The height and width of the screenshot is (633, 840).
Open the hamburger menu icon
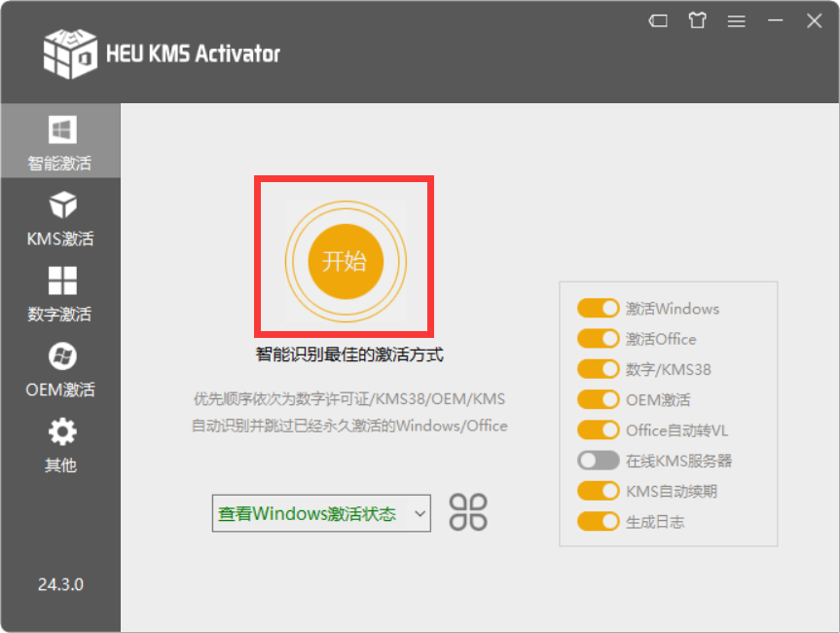click(737, 20)
